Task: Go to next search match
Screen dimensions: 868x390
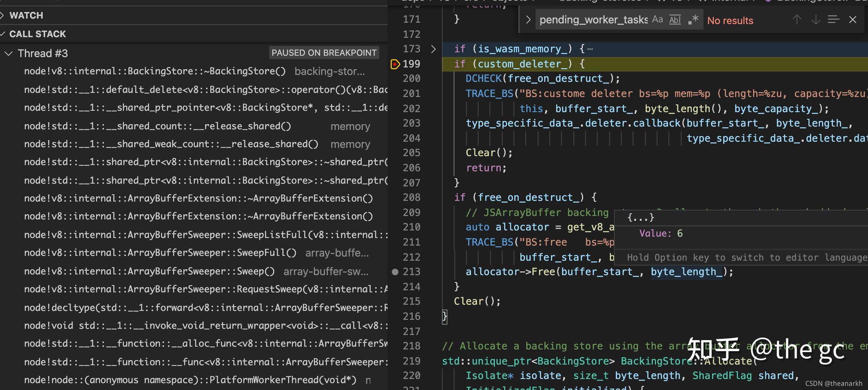Action: (x=816, y=20)
